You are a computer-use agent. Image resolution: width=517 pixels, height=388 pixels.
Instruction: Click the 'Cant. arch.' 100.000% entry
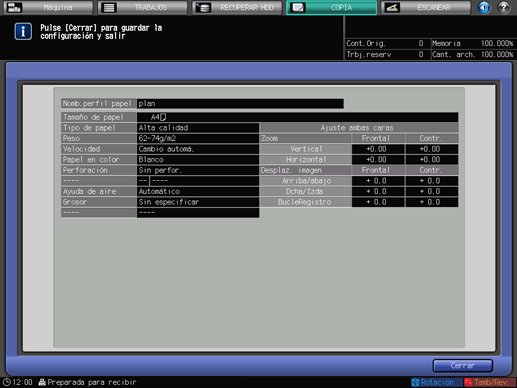(x=473, y=54)
